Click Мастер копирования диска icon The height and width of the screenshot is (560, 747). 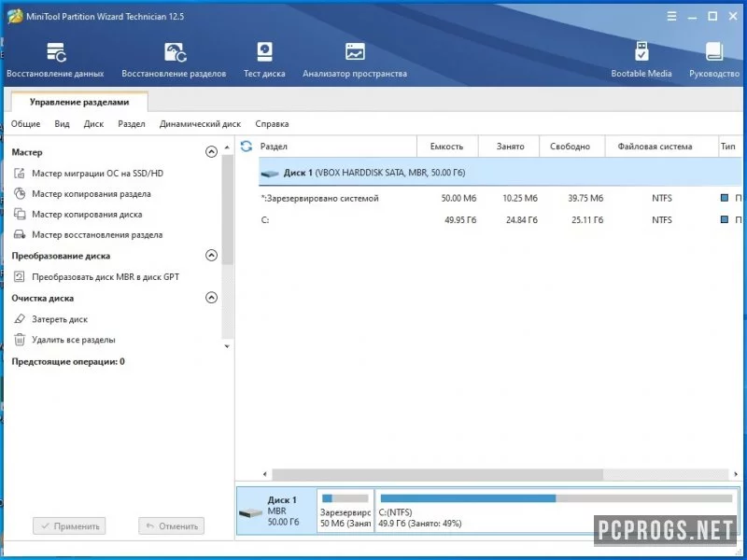pos(19,215)
